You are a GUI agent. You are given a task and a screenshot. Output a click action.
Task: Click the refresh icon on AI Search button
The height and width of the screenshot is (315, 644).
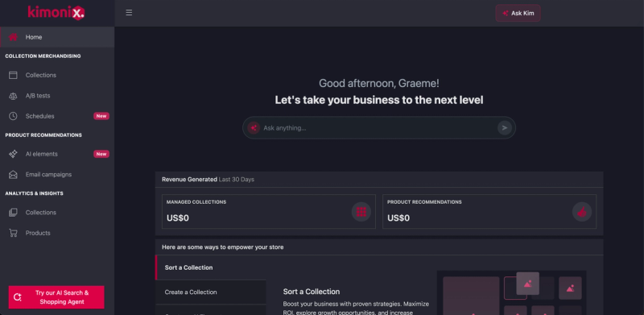click(17, 297)
